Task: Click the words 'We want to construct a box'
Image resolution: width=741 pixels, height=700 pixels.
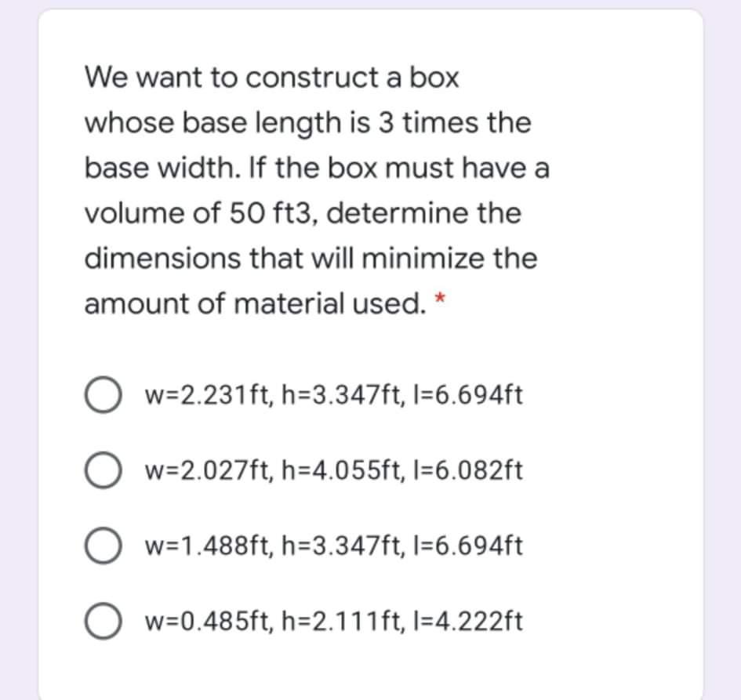Action: pyautogui.click(x=271, y=78)
